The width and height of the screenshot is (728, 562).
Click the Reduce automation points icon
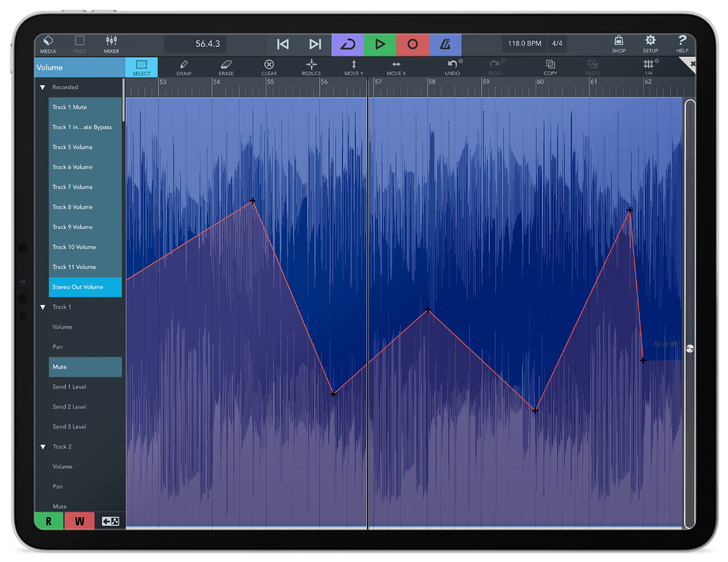pyautogui.click(x=311, y=67)
